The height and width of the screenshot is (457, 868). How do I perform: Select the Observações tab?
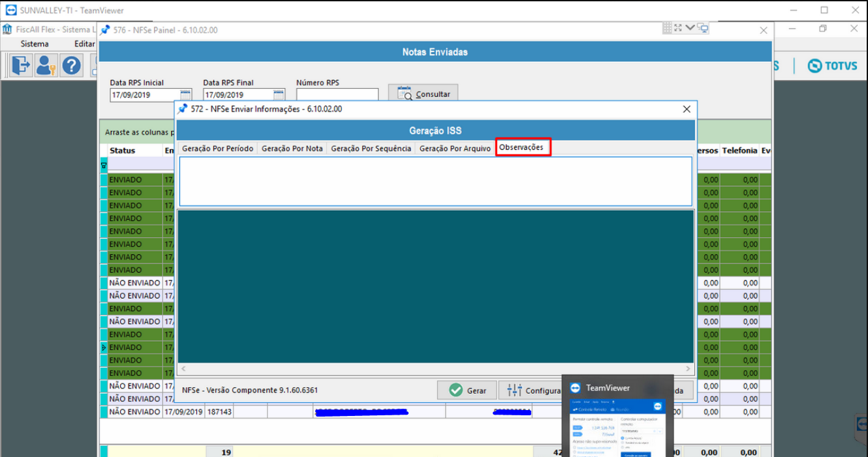(x=521, y=147)
